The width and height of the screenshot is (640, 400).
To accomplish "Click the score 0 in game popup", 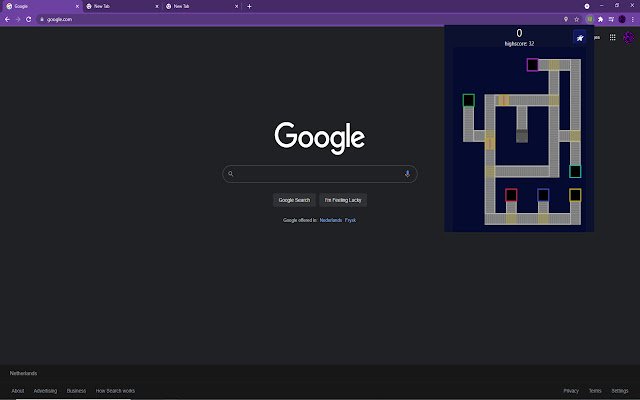I will [x=519, y=33].
